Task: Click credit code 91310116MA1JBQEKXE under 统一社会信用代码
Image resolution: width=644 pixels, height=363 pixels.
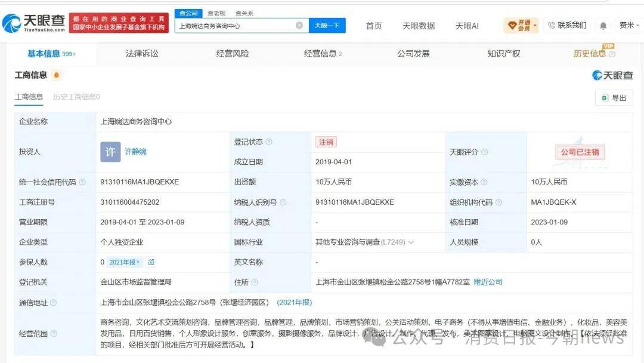Action: (140, 181)
